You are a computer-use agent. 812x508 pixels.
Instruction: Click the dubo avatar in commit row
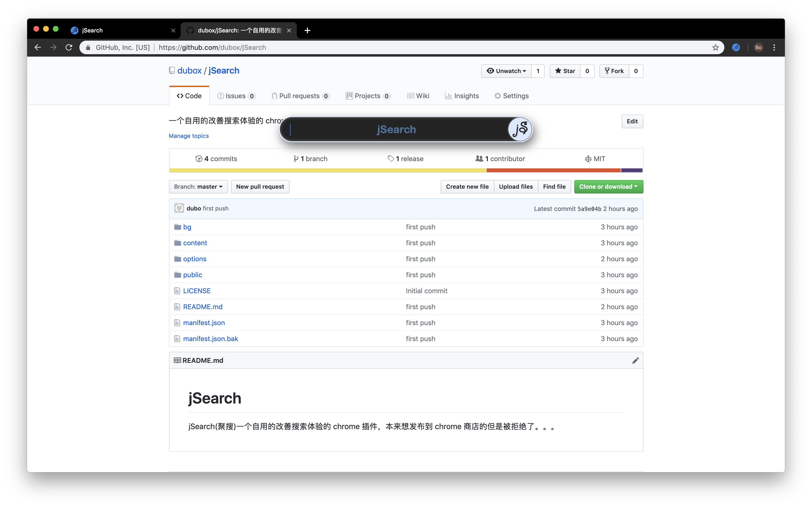[x=179, y=208]
